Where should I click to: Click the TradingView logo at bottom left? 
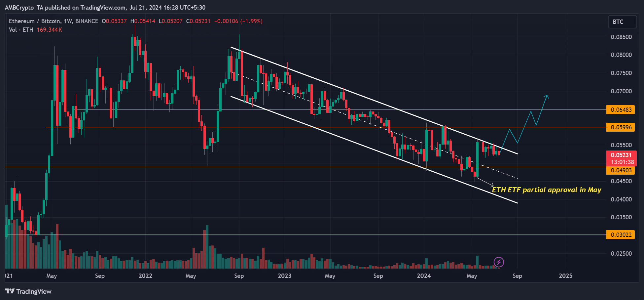pyautogui.click(x=28, y=291)
